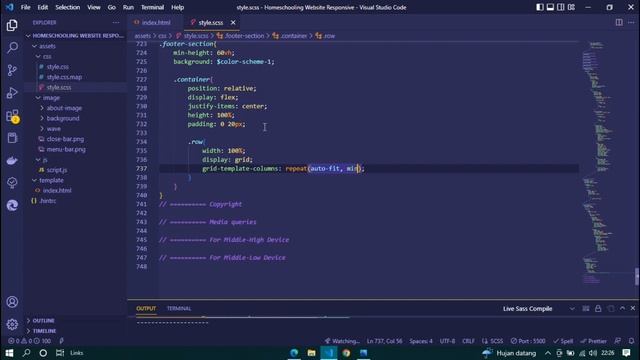Click the CRLF end of line setting

point(468,341)
